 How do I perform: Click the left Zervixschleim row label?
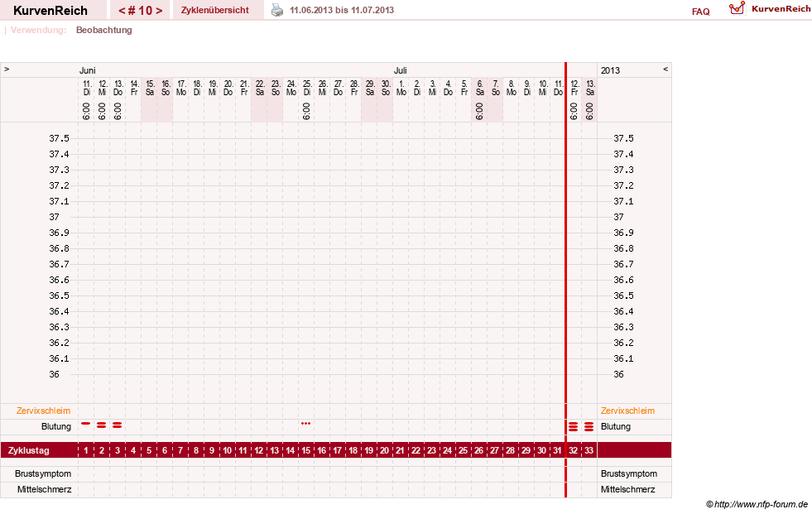(44, 411)
